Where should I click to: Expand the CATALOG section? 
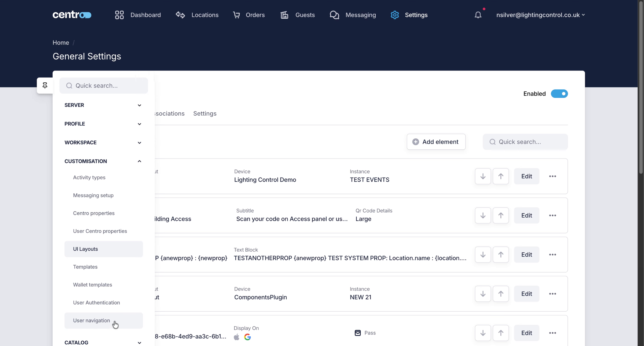139,343
